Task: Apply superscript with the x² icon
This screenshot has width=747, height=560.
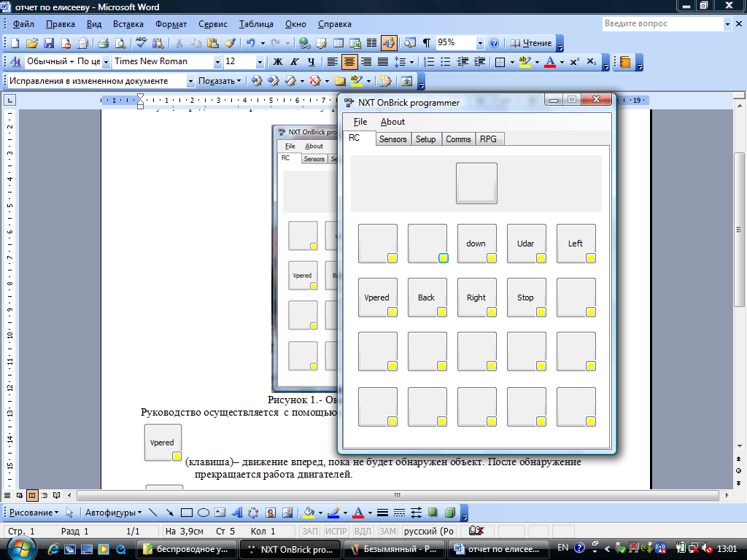Action: pyautogui.click(x=575, y=62)
